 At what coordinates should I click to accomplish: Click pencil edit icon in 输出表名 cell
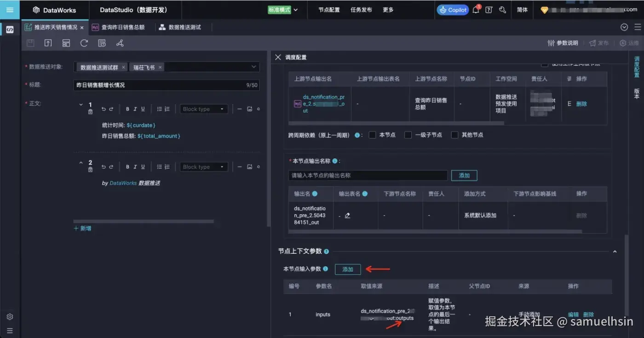click(x=347, y=216)
